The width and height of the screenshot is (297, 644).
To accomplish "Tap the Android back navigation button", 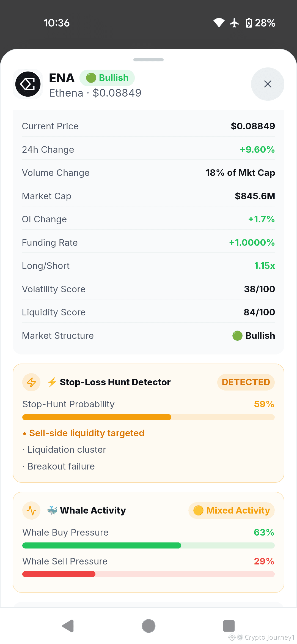I will pyautogui.click(x=68, y=626).
